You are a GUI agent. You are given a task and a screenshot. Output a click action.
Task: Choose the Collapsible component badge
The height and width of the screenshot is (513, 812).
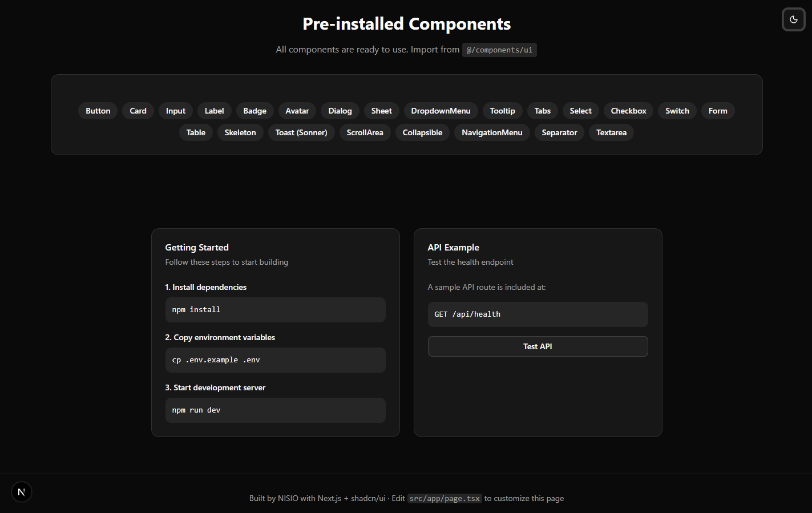click(423, 132)
